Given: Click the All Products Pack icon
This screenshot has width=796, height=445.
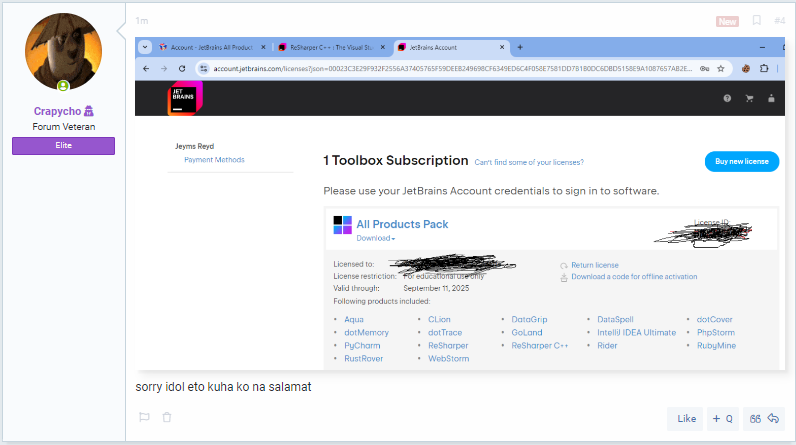Looking at the screenshot, I should (x=343, y=225).
